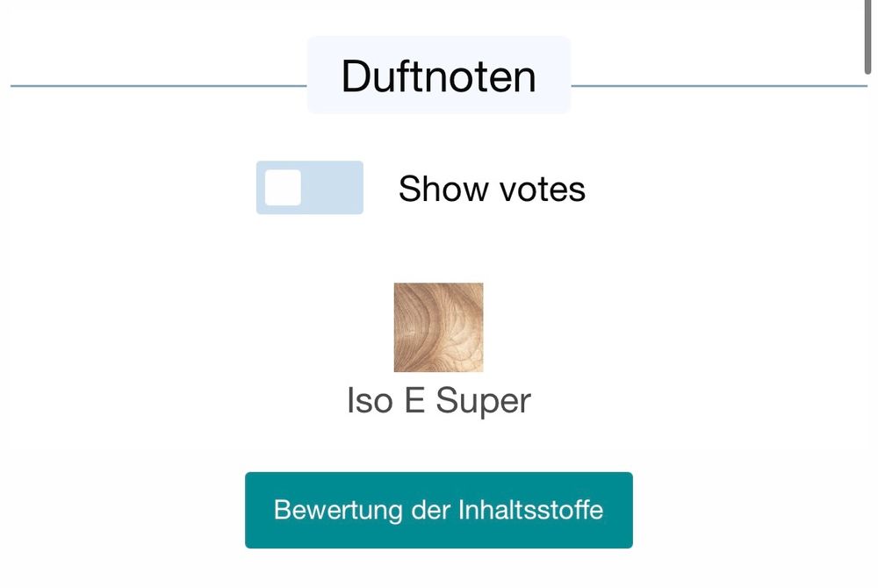Image resolution: width=878 pixels, height=588 pixels.
Task: Click the divider line left of Duftnoten
Action: tap(158, 86)
